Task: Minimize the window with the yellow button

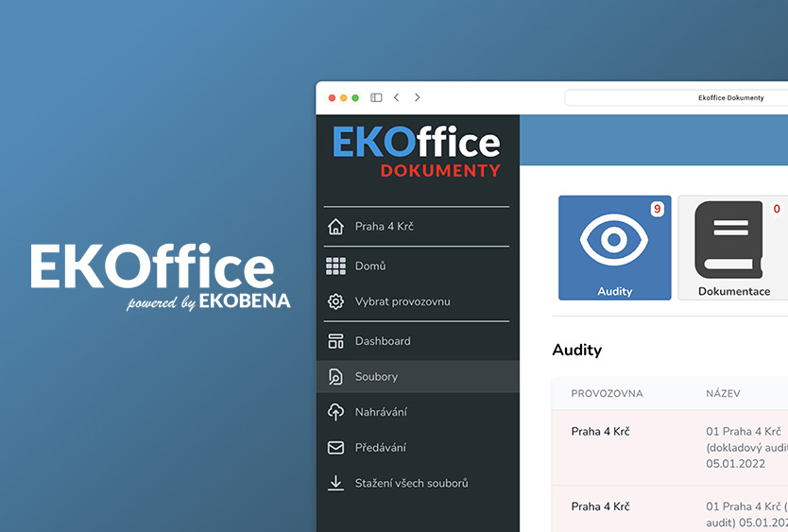Action: click(344, 98)
